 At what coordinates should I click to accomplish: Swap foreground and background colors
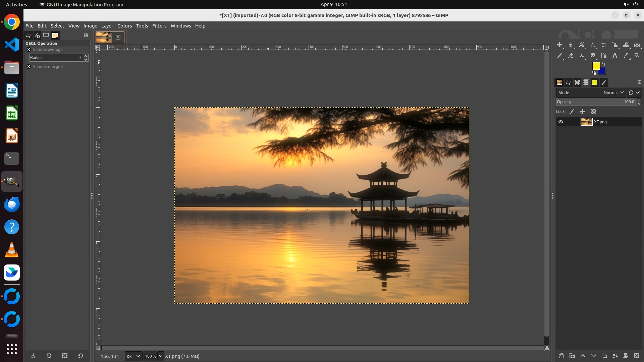click(604, 64)
